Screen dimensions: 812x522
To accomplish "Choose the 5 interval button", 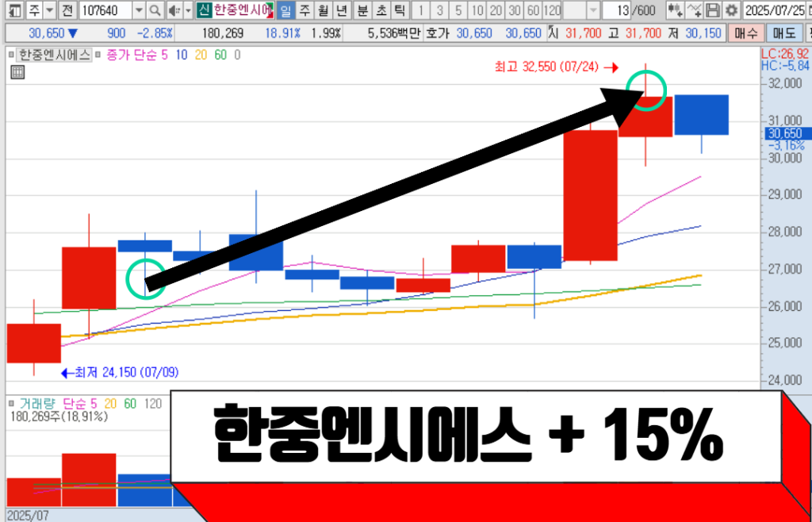I will 458,10.
